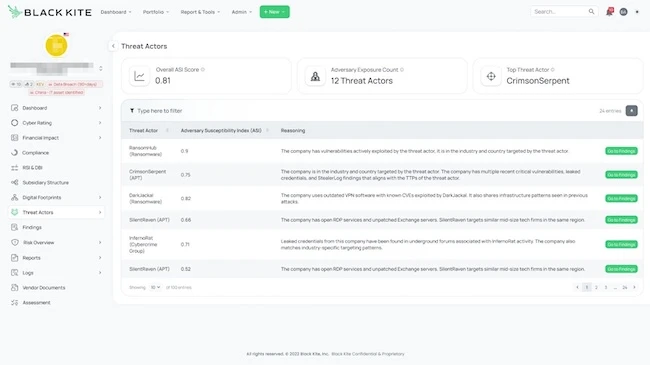
Task: Jump to last pagination page 24
Action: 625,287
